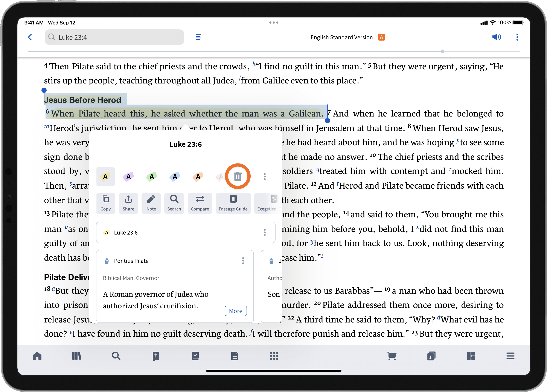Tap the back arrow in the top bar

[30, 37]
